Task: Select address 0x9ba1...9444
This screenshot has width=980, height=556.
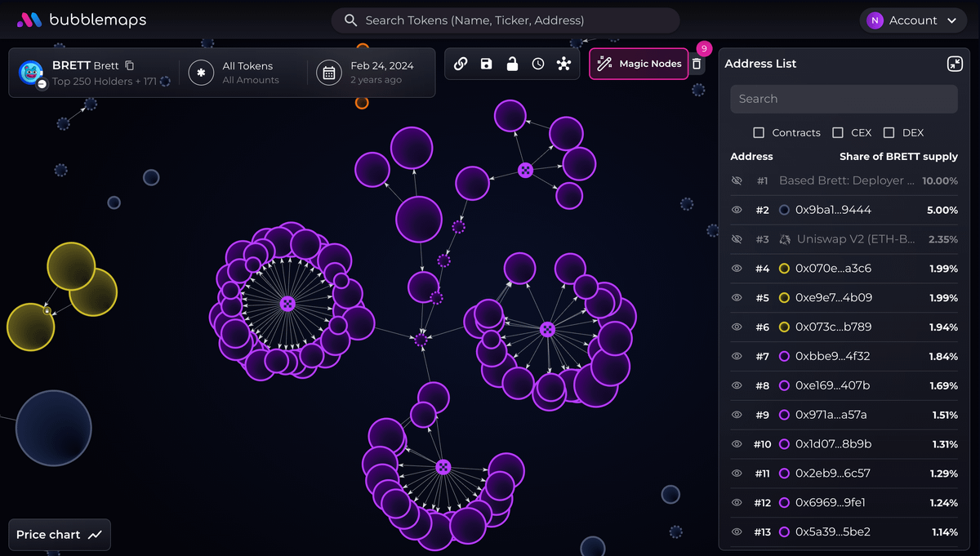Action: click(x=833, y=210)
